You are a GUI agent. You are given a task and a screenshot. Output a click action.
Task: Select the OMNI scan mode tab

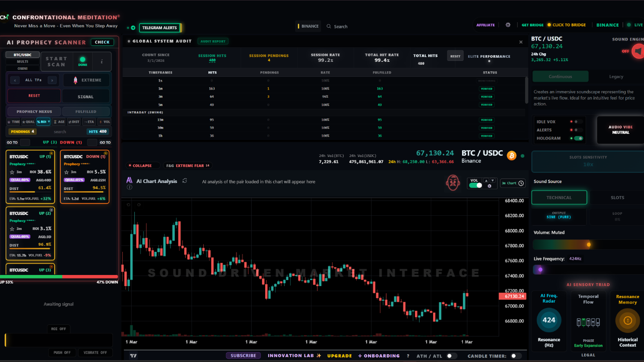[23, 68]
